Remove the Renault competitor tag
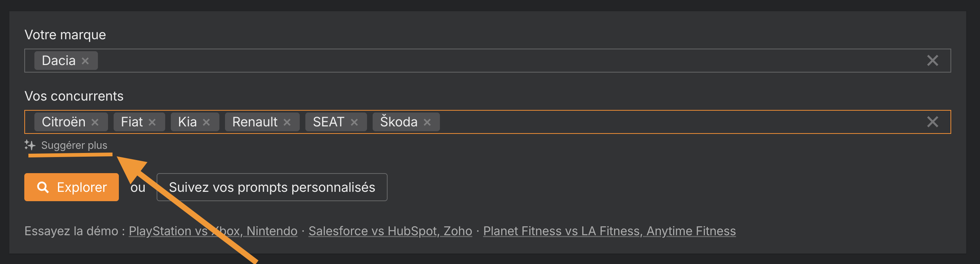The height and width of the screenshot is (264, 980). [x=287, y=122]
